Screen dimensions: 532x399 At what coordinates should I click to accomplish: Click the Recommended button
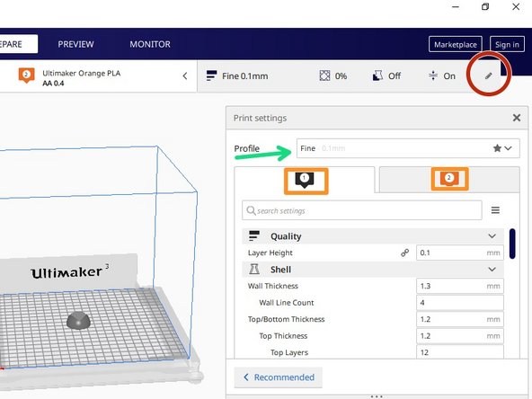[279, 377]
